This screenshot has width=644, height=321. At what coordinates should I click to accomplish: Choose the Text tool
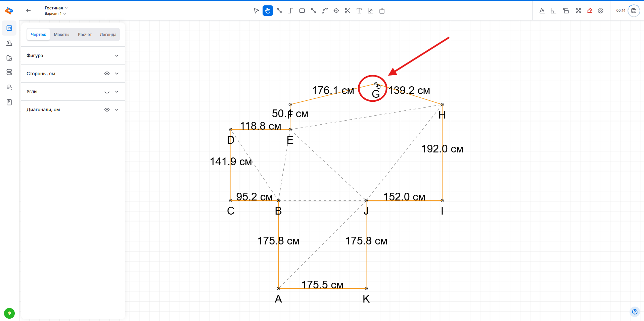pyautogui.click(x=359, y=11)
